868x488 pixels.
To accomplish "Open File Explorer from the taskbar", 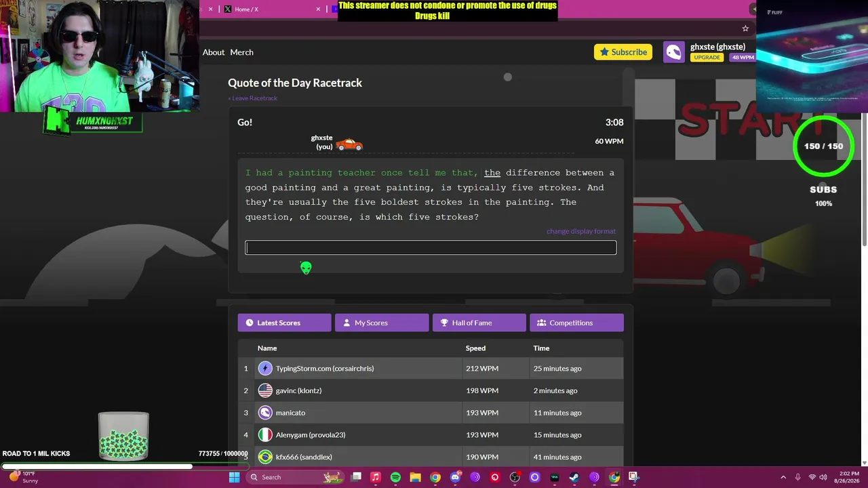I will (415, 477).
